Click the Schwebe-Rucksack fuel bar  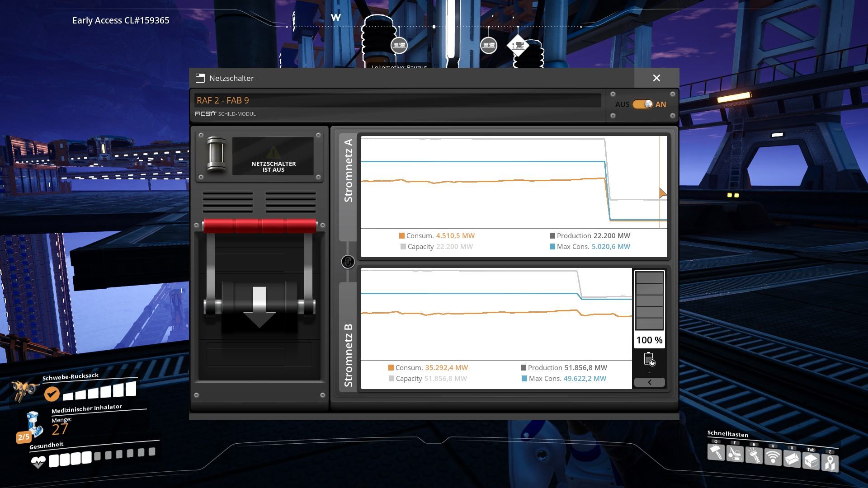[x=99, y=391]
